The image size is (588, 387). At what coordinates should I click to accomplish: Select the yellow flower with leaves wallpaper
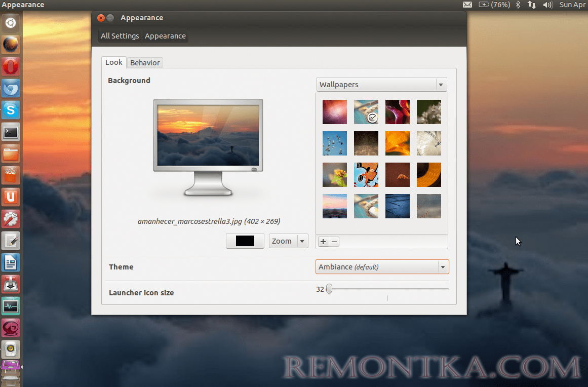point(334,175)
